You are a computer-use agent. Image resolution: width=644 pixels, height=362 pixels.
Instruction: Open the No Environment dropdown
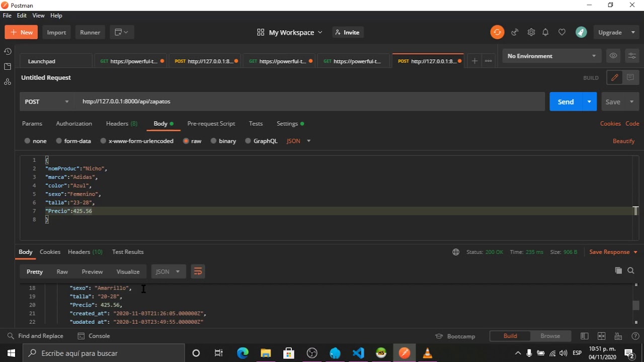point(551,56)
